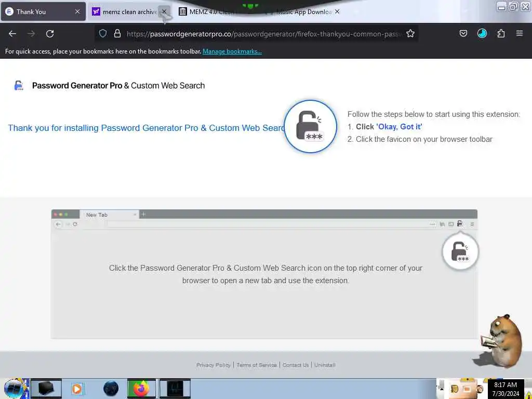Open the dark window taskbar app
The height and width of the screenshot is (399, 532).
click(175, 389)
